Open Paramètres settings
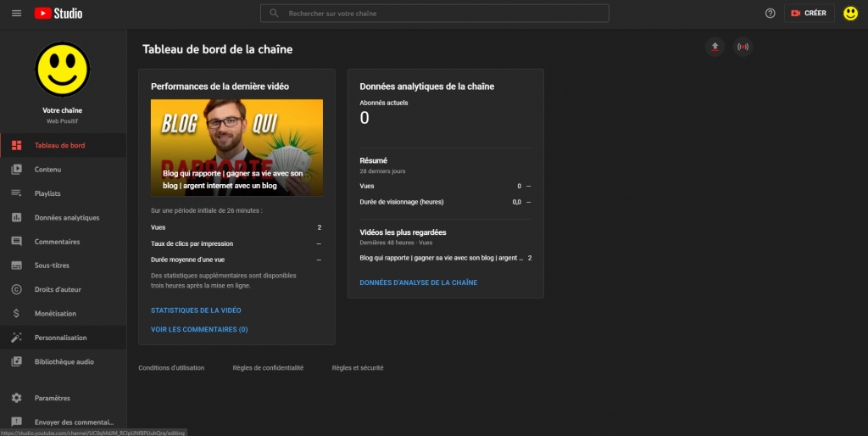Screen dimensions: 868x436 tap(52, 398)
